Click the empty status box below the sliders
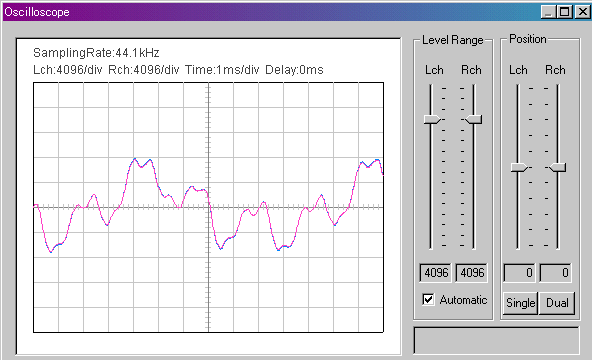The image size is (592, 360). point(496,340)
